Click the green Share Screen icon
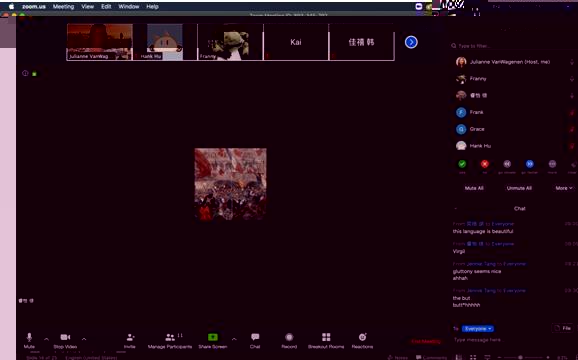Image resolution: width=578 pixels, height=360 pixels. pos(213,337)
